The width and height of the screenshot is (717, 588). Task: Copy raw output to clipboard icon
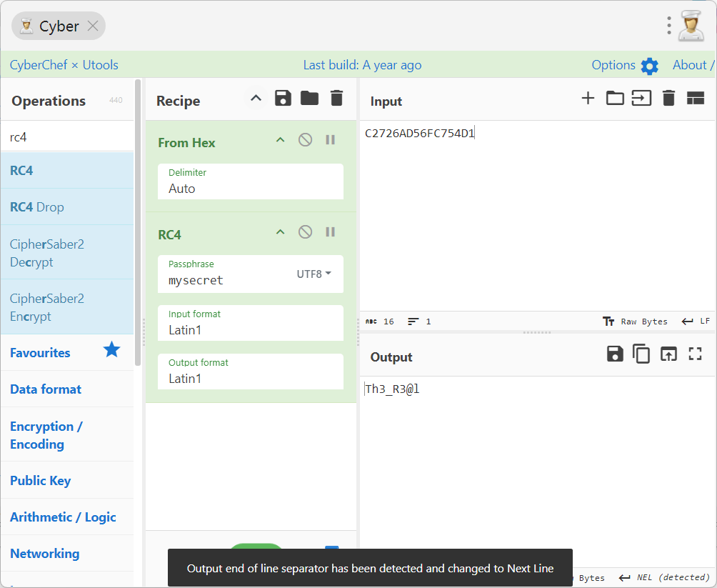(641, 354)
